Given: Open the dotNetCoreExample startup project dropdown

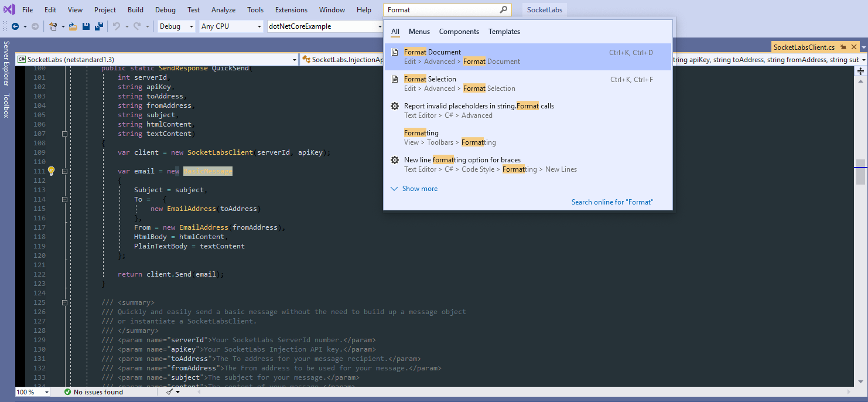Looking at the screenshot, I should click(x=325, y=26).
